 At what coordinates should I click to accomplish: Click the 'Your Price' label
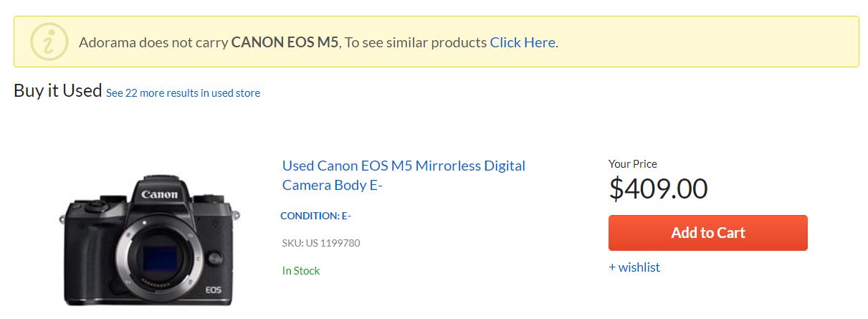[632, 164]
